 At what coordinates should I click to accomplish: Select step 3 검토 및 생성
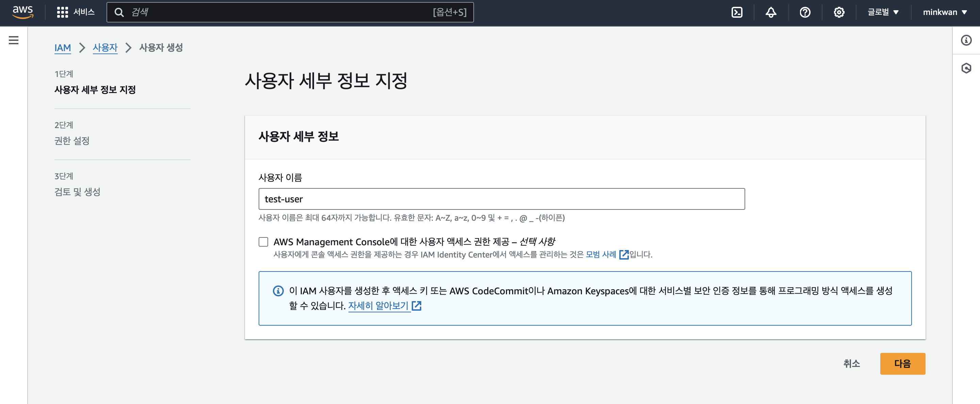pyautogui.click(x=77, y=191)
